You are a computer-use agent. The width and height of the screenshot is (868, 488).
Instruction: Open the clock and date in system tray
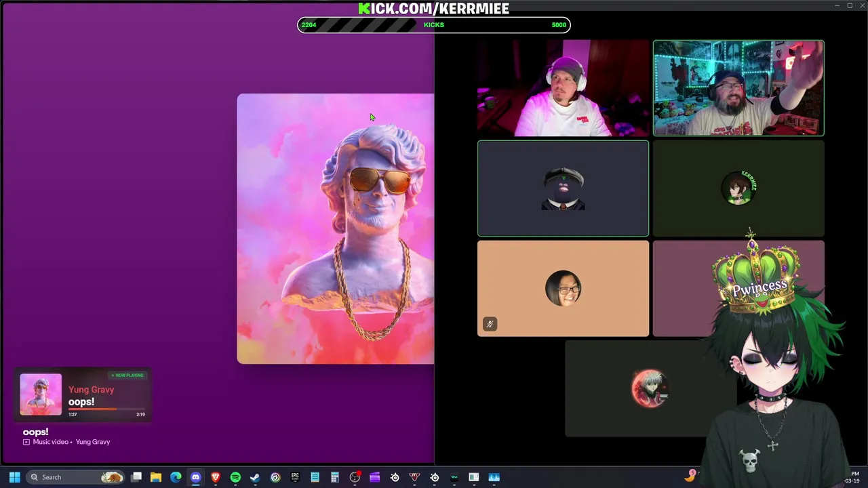point(852,477)
